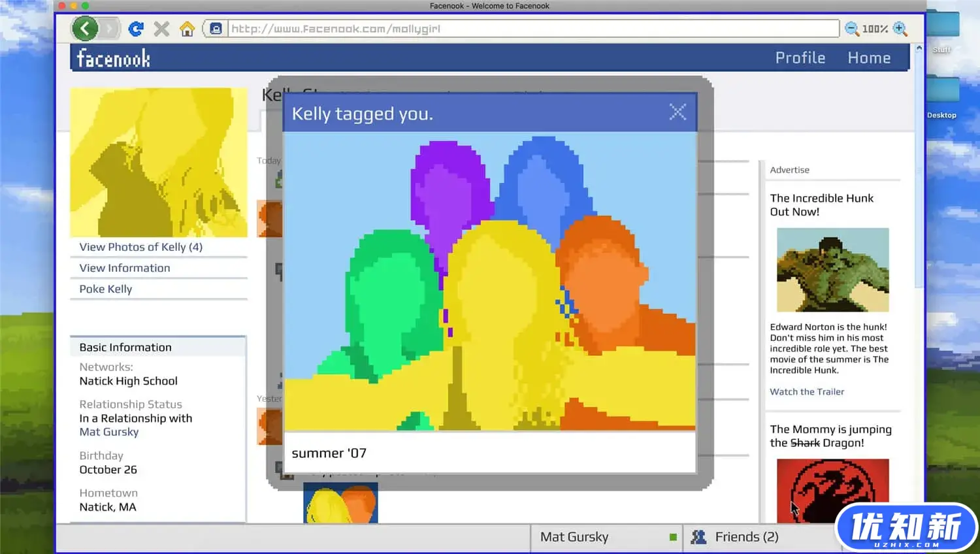Click the View Information link

(124, 268)
